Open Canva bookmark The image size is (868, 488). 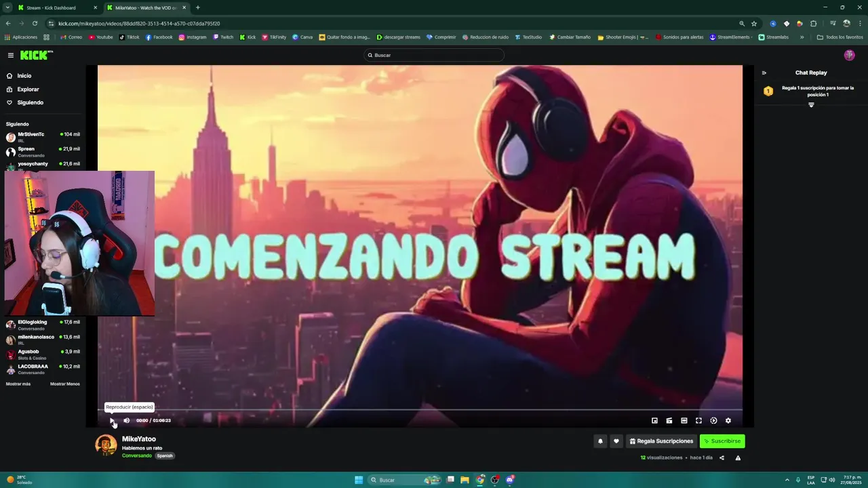[x=302, y=37]
